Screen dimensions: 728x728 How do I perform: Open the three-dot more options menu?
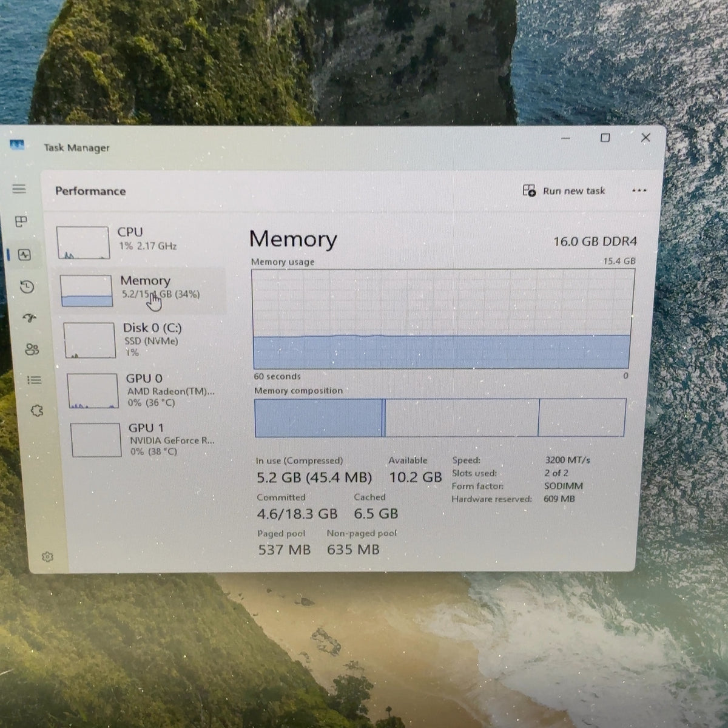(639, 190)
